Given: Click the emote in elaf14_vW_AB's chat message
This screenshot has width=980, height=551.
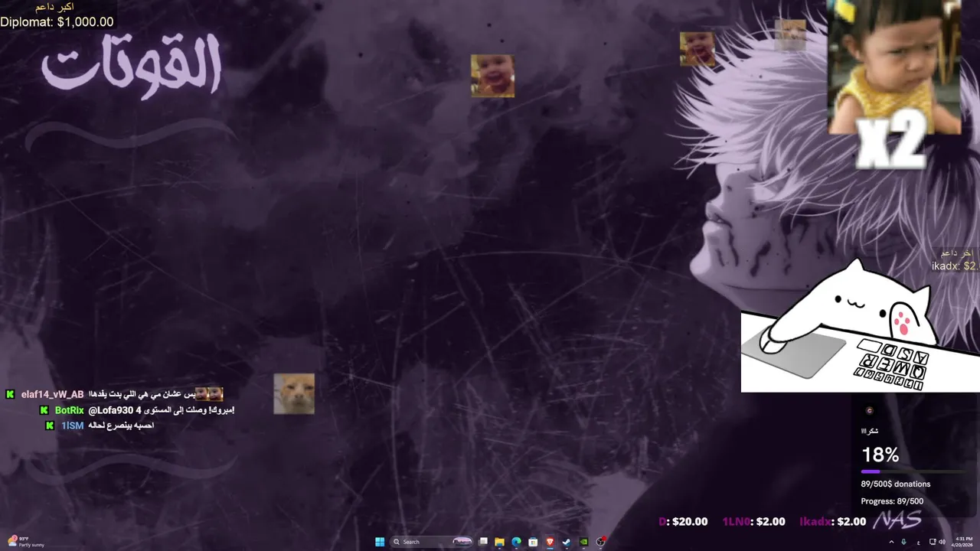Looking at the screenshot, I should pyautogui.click(x=209, y=393).
